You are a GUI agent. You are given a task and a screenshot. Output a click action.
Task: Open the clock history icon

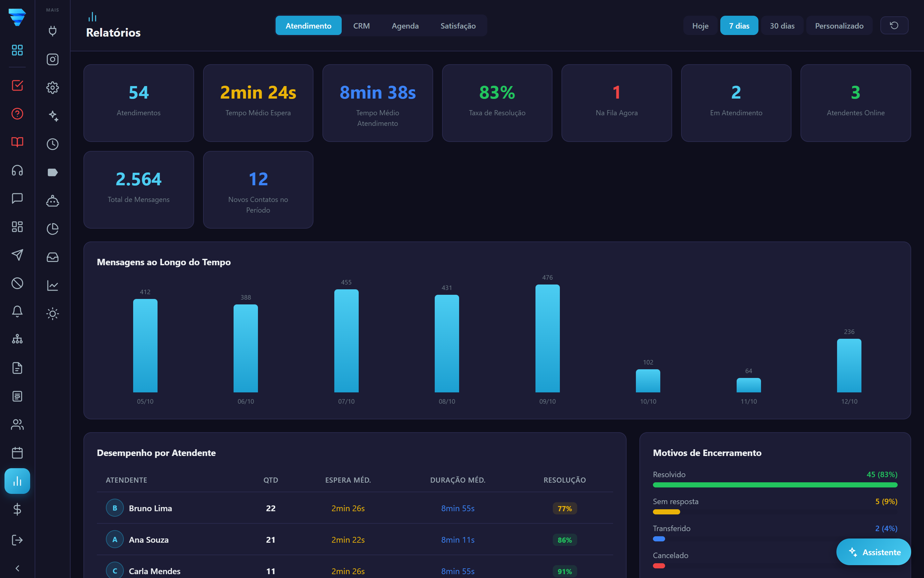pyautogui.click(x=52, y=144)
